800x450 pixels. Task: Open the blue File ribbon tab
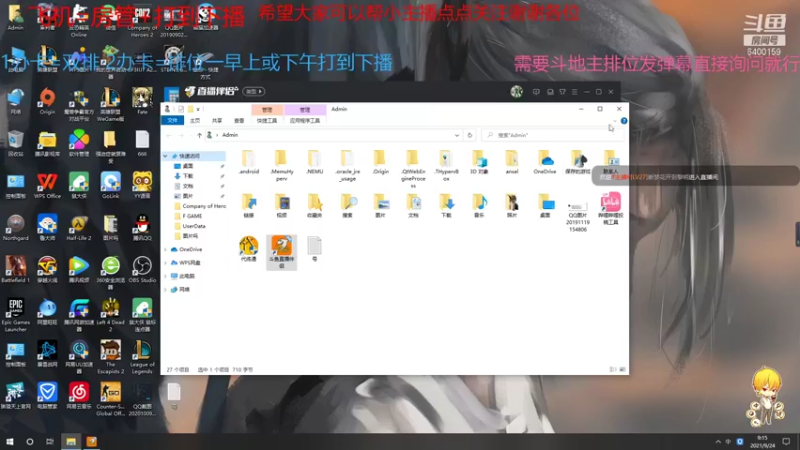point(172,120)
